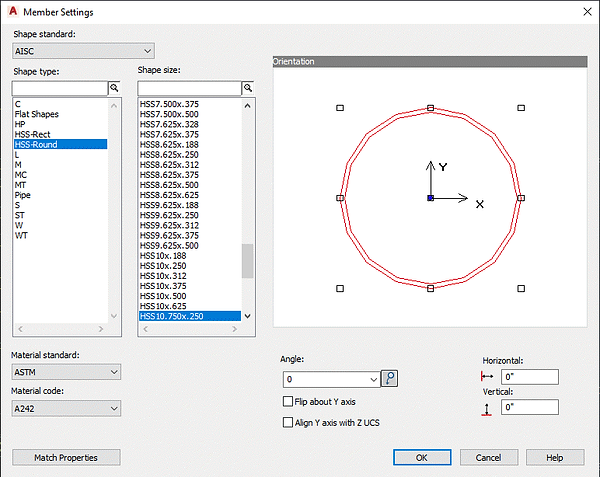This screenshot has height=477, width=600.
Task: Open the Material standard ASTM dropdown
Action: tap(66, 372)
